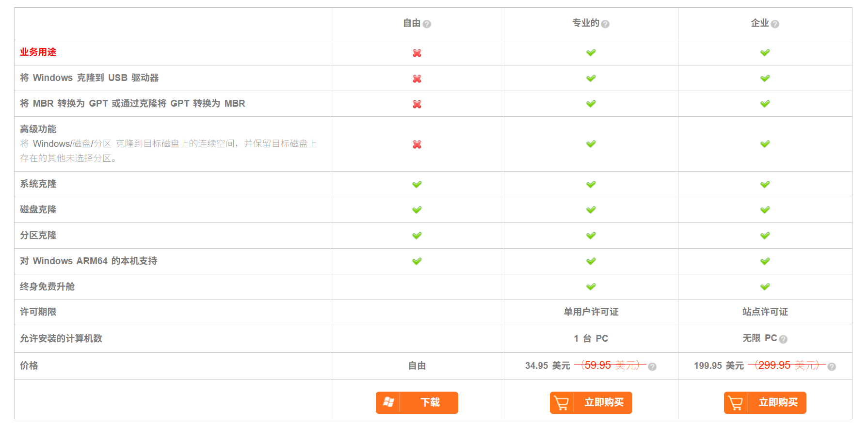Click the MBR 转换为 GPT row label
The width and height of the screenshot is (868, 427).
[x=132, y=103]
